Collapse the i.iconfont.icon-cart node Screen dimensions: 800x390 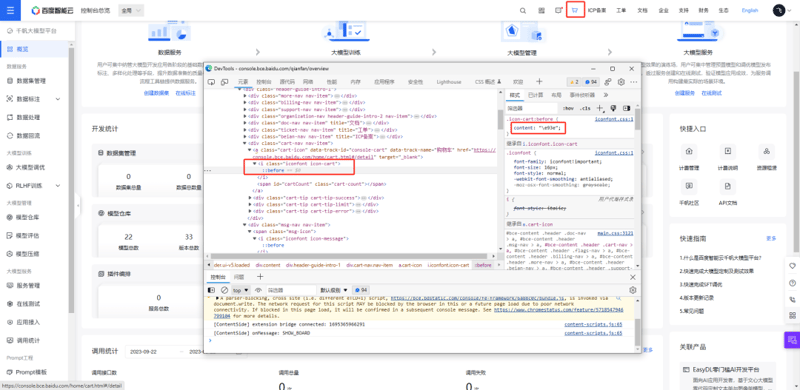point(255,163)
